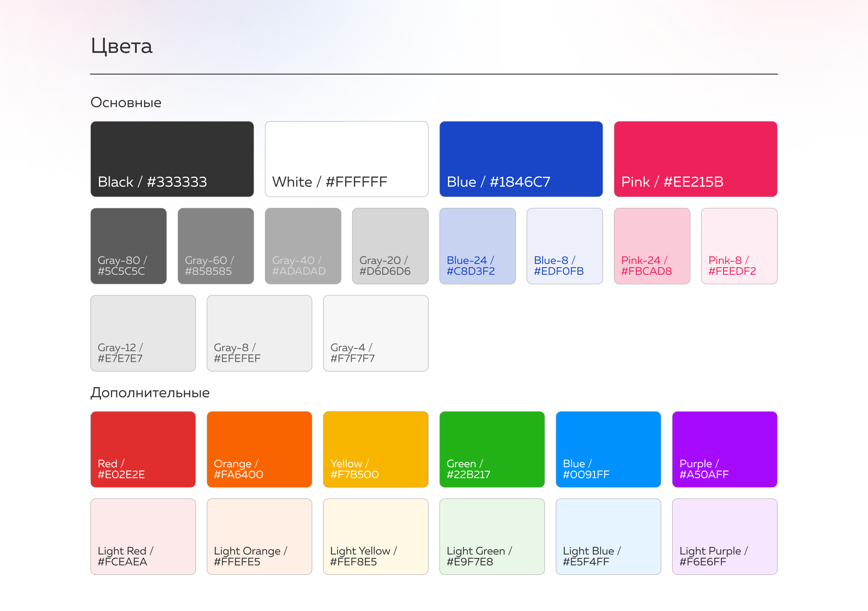Image resolution: width=868 pixels, height=611 pixels.
Task: Select the Pink-24 #FBCAD8 swatch
Action: click(652, 246)
